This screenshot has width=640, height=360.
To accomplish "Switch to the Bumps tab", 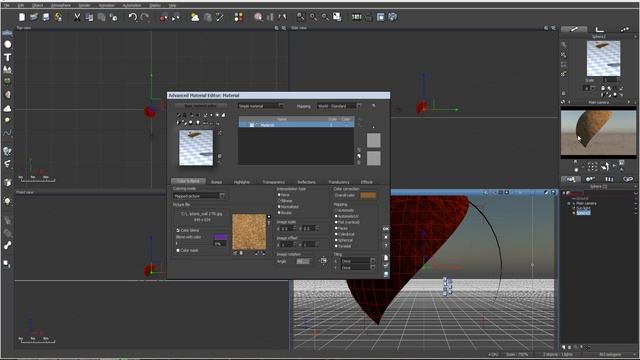I will tap(216, 182).
